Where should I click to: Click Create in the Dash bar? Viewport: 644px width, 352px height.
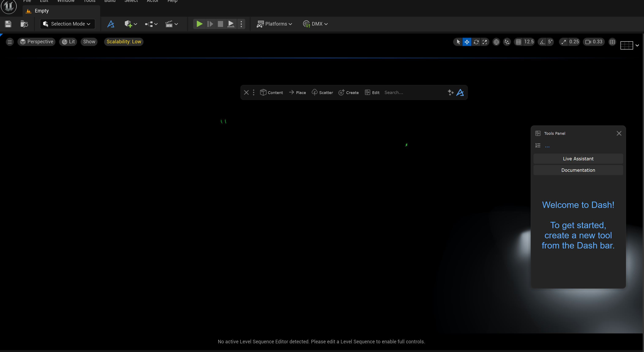click(349, 93)
